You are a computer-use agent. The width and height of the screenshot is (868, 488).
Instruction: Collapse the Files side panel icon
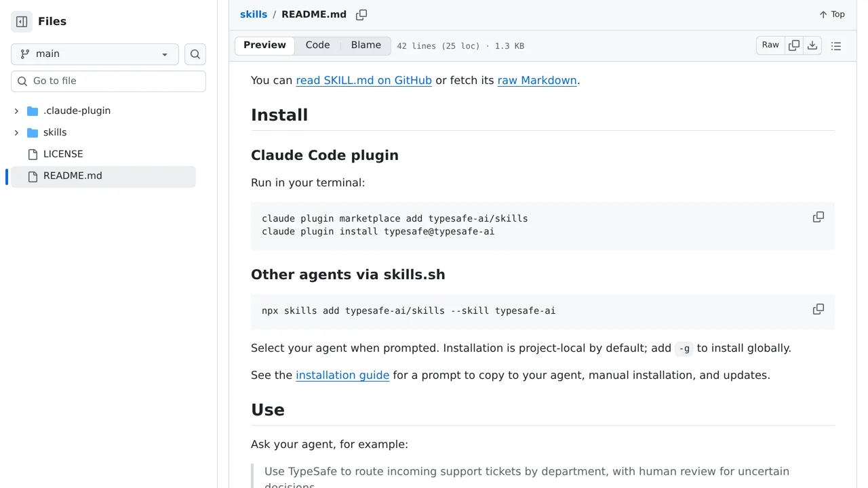point(22,22)
